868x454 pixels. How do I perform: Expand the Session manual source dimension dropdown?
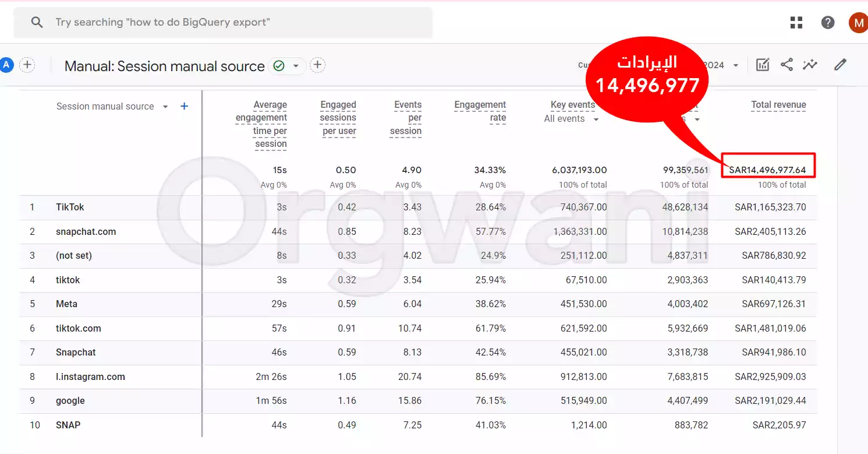(165, 107)
